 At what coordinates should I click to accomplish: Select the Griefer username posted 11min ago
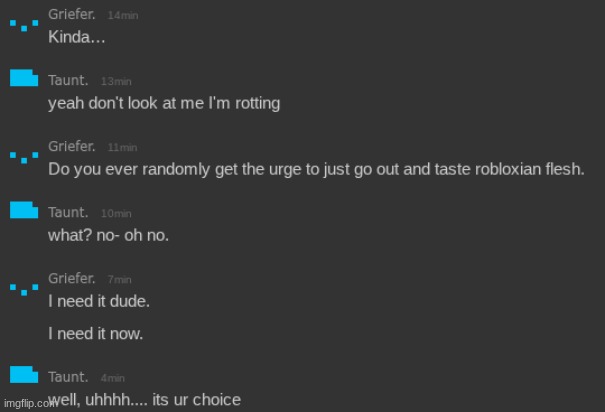pos(72,147)
